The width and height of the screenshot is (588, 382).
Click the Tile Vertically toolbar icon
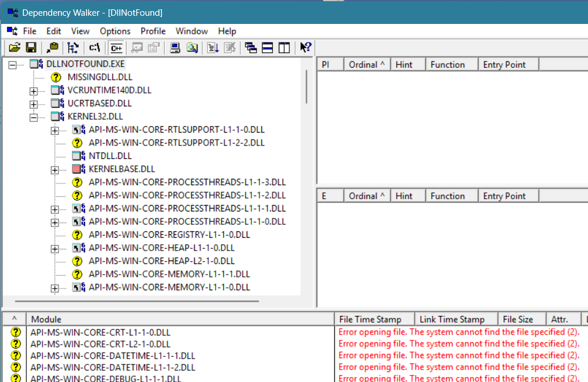point(284,48)
